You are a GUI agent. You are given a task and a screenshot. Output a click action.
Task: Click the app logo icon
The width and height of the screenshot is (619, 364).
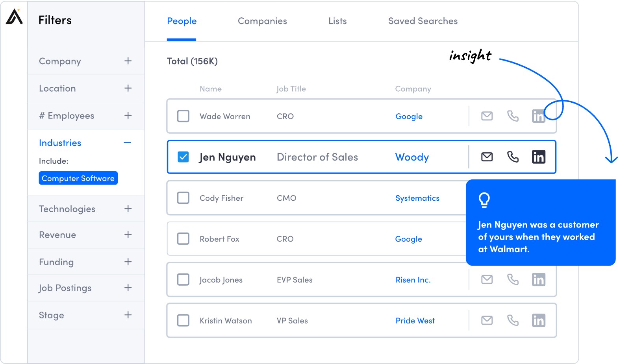coord(14,17)
